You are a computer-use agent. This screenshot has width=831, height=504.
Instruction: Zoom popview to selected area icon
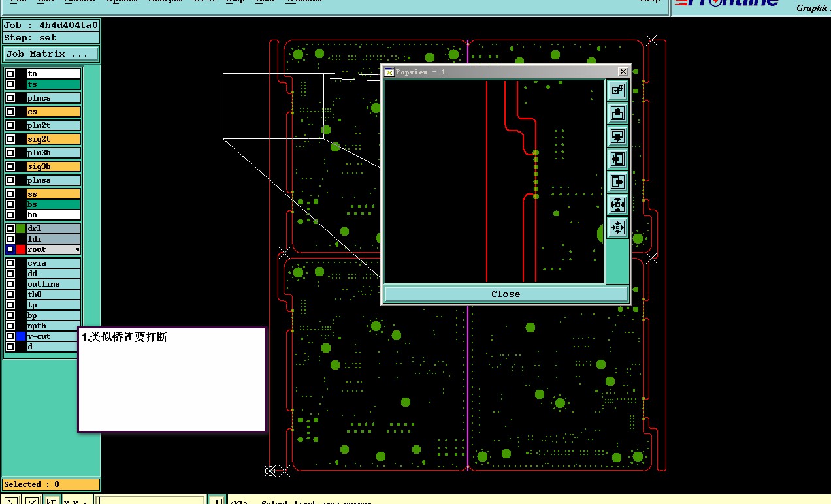tap(617, 90)
